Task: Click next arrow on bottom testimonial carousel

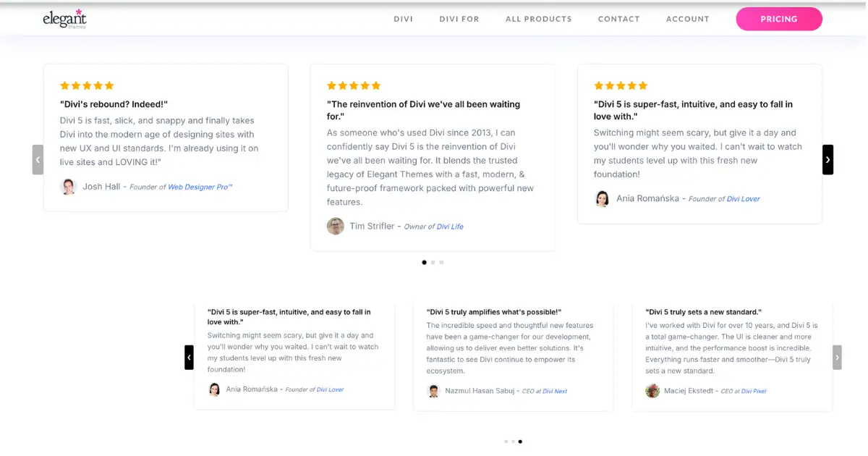Action: 837,358
